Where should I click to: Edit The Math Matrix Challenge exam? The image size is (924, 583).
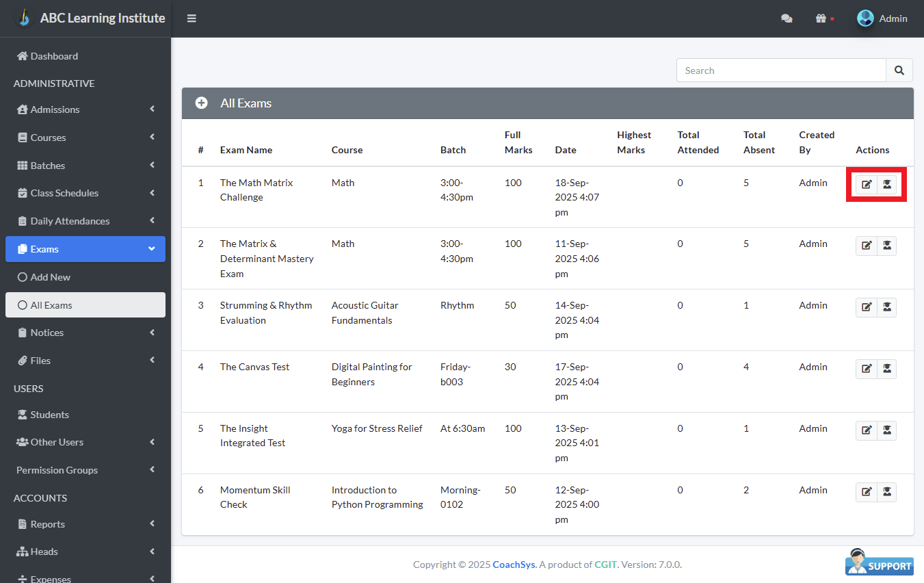[867, 185]
